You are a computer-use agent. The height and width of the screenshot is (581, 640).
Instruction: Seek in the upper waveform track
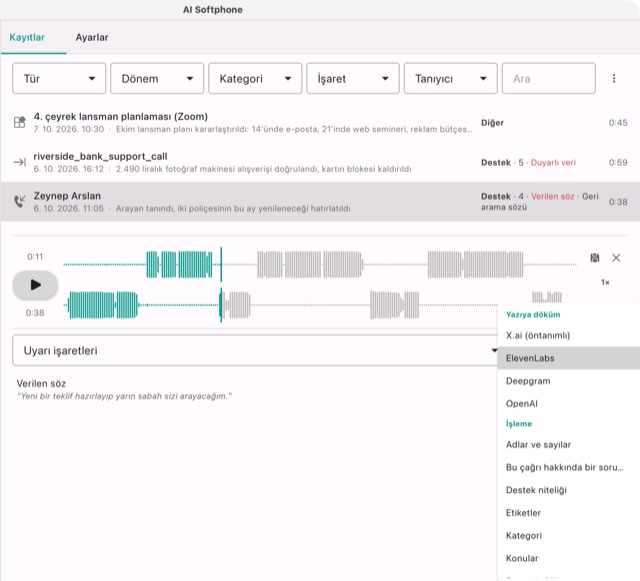click(x=320, y=265)
